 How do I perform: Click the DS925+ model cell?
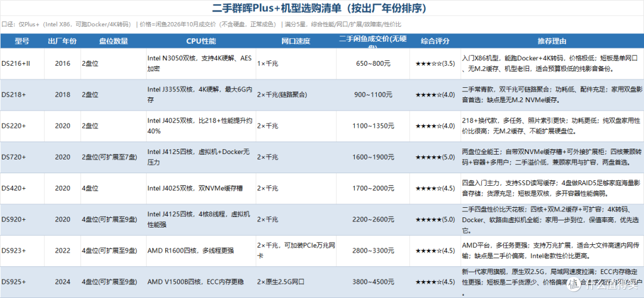point(22,282)
